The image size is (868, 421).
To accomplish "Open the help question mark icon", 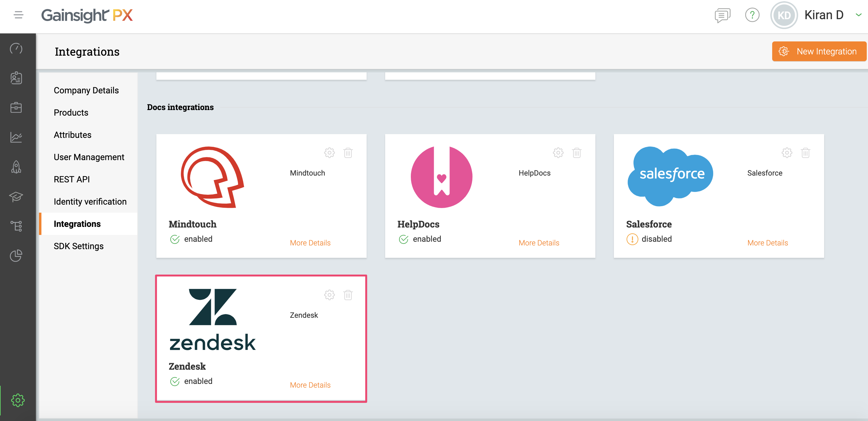I will 752,15.
